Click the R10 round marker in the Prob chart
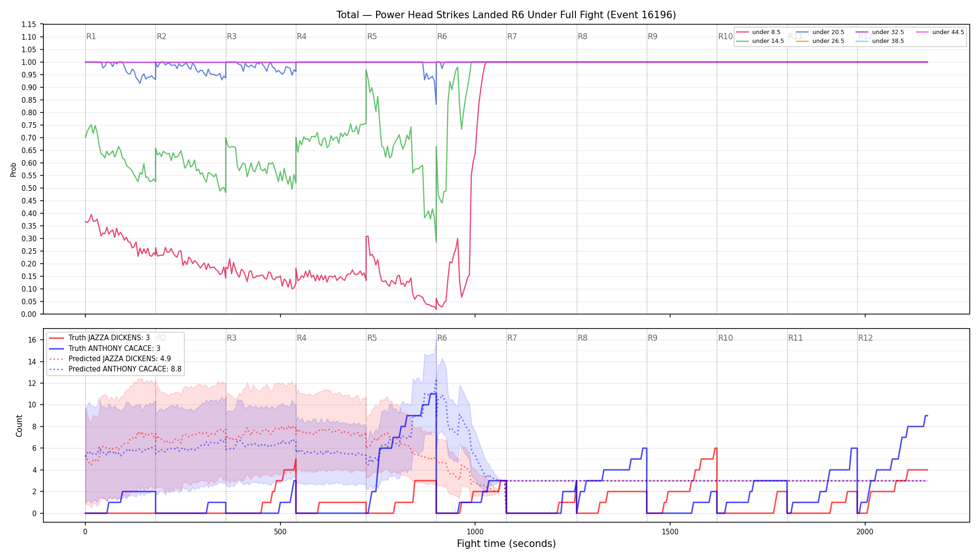The width and height of the screenshot is (980, 560). coord(725,36)
